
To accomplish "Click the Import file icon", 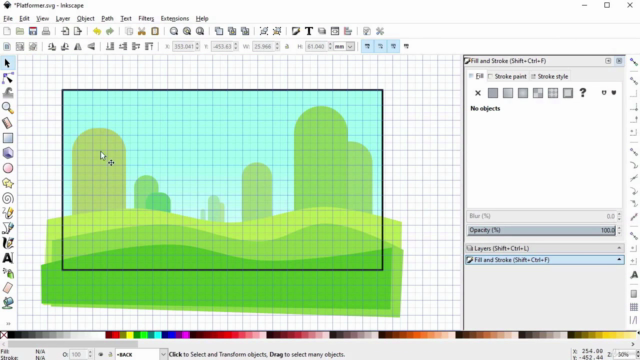I will (x=65, y=31).
